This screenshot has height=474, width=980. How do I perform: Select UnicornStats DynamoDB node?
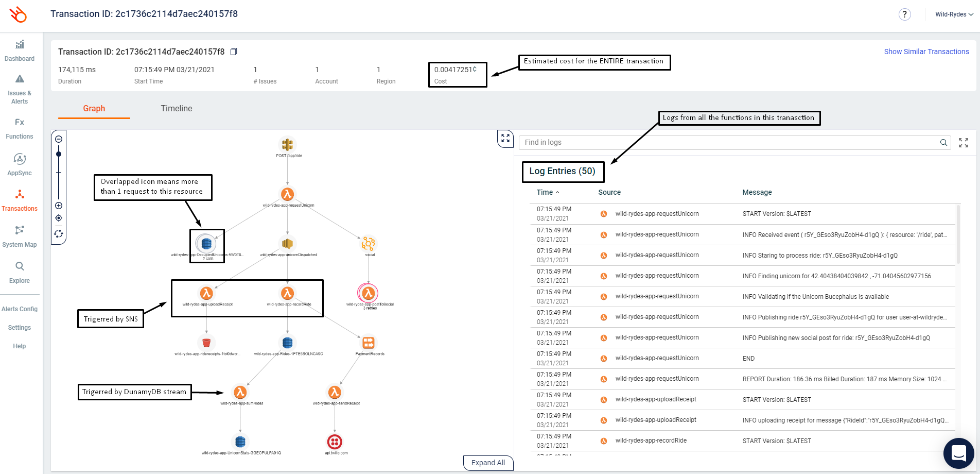coord(240,442)
